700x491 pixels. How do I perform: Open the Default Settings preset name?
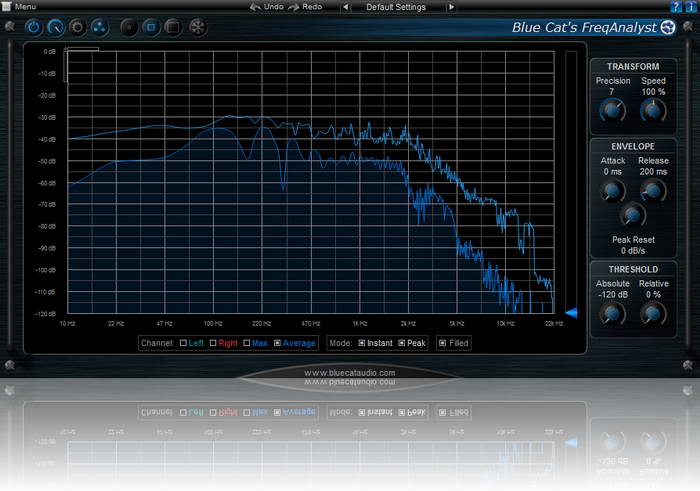pyautogui.click(x=396, y=7)
